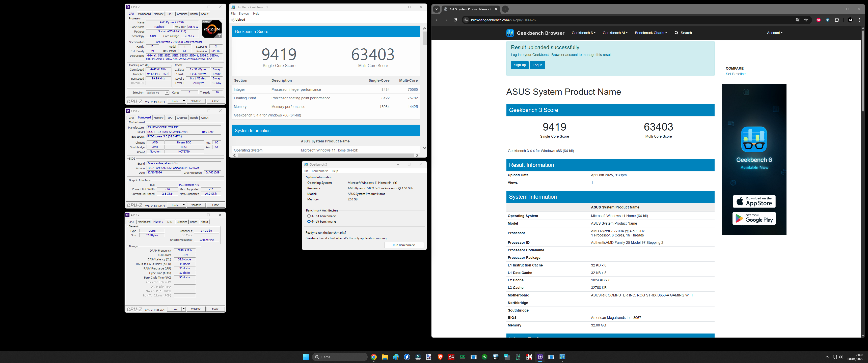This screenshot has width=868, height=363.
Task: Click the Geekbench 6 ad icon
Action: point(754,139)
